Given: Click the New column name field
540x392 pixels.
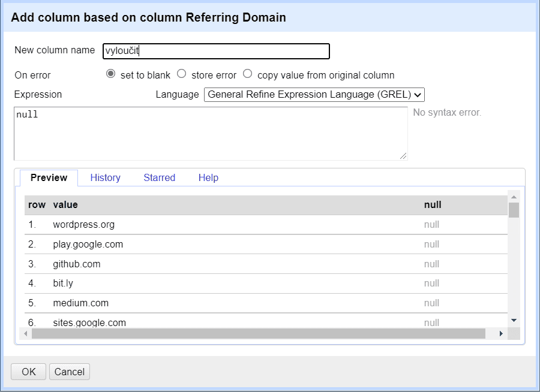Looking at the screenshot, I should tap(216, 52).
